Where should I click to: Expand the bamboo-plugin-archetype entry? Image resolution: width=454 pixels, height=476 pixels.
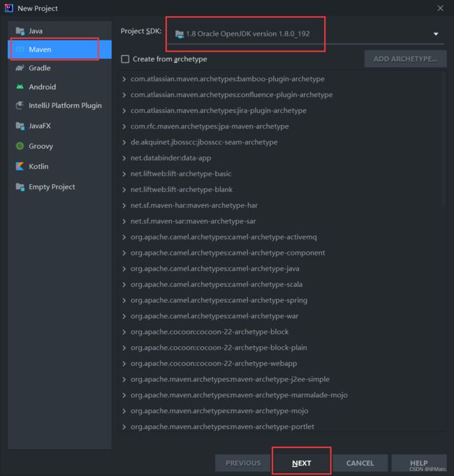(x=124, y=80)
